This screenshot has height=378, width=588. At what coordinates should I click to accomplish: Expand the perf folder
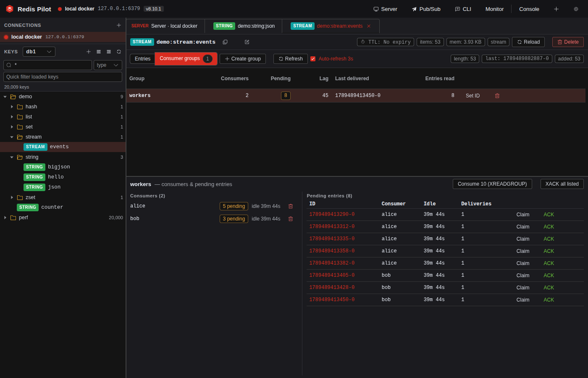click(5, 218)
